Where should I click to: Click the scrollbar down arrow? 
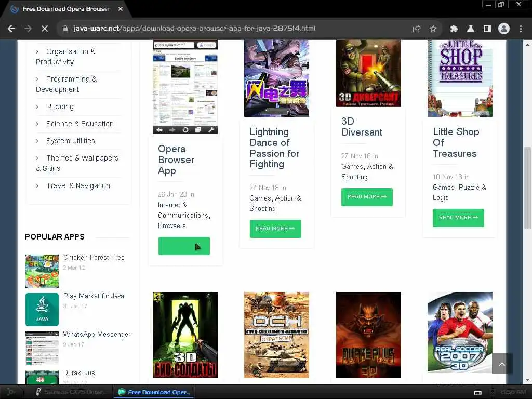528,380
